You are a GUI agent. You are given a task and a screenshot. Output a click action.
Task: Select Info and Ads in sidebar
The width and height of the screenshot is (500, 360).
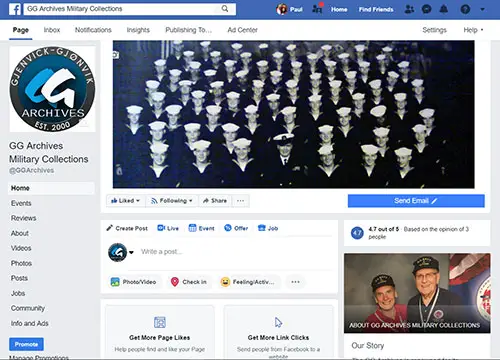point(30,323)
